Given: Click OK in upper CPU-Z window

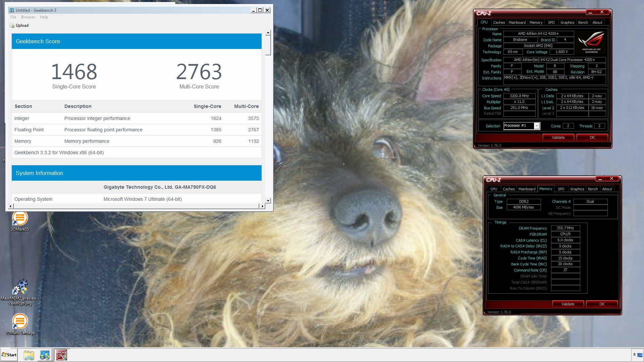Looking at the screenshot, I should pos(592,137).
